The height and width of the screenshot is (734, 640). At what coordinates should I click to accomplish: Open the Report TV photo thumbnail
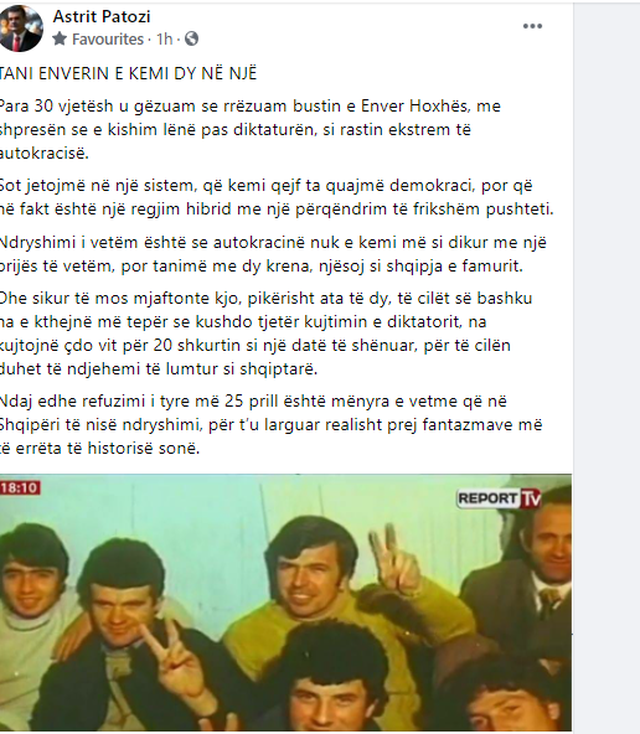coord(286,602)
